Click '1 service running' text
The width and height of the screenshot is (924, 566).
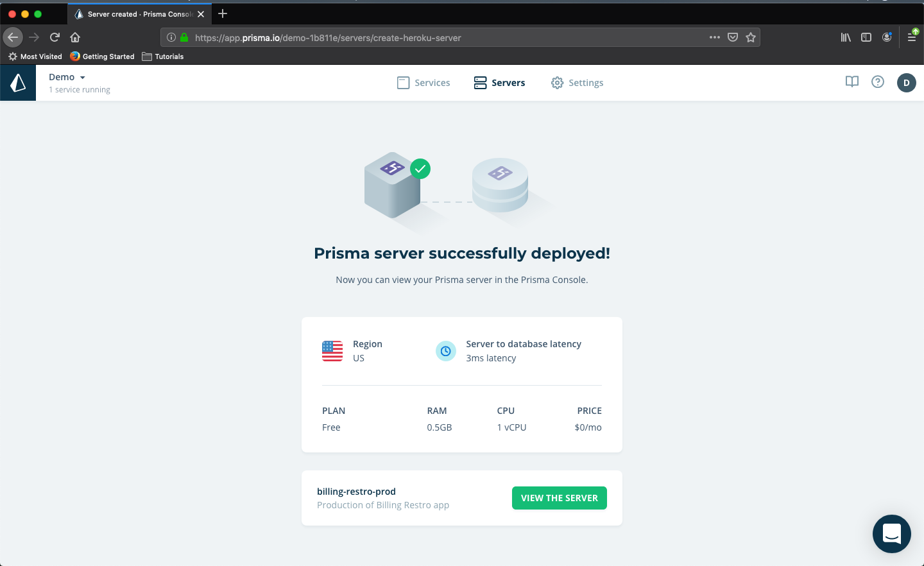point(80,90)
